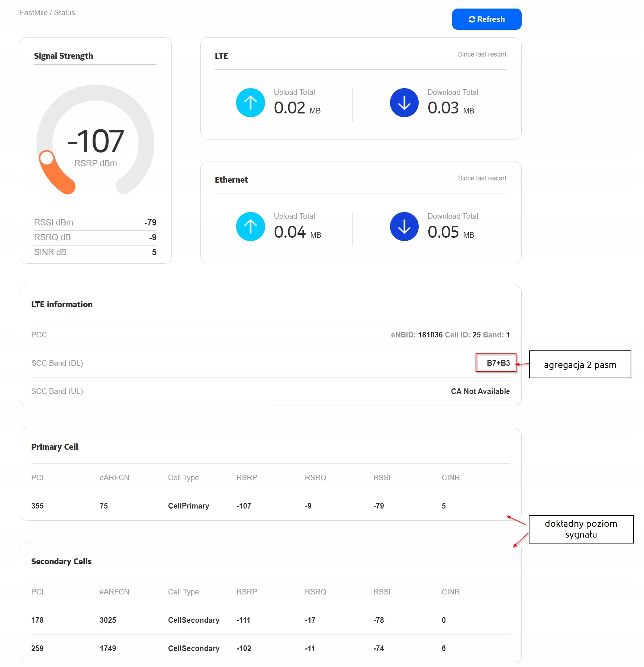
Task: Click the eARFCN column header in Primary Cell
Action: coord(114,478)
